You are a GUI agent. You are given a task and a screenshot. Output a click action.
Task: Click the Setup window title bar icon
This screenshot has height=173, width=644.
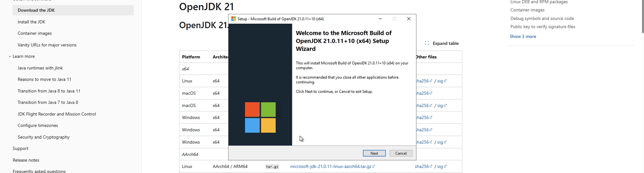(x=233, y=19)
